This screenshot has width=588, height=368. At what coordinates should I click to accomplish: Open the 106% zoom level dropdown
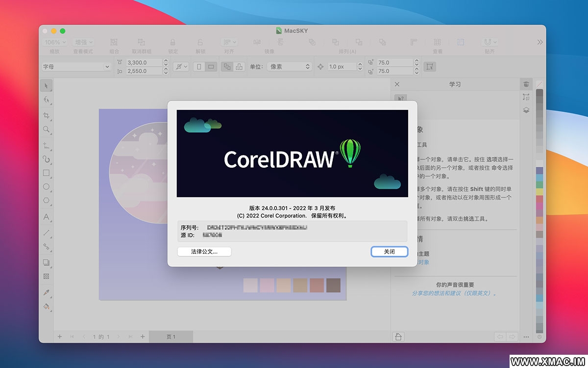55,42
